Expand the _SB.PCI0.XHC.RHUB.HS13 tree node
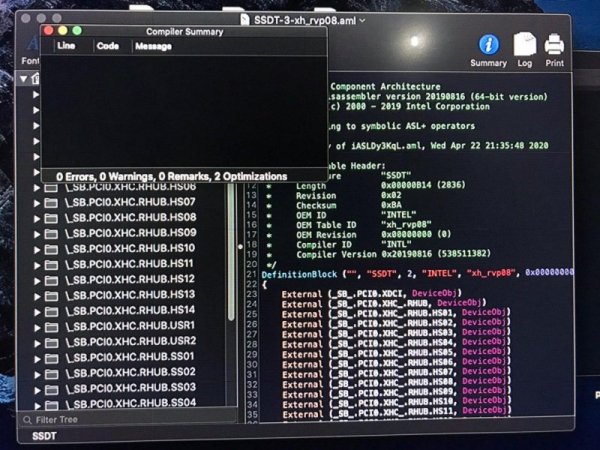 pyautogui.click(x=37, y=297)
